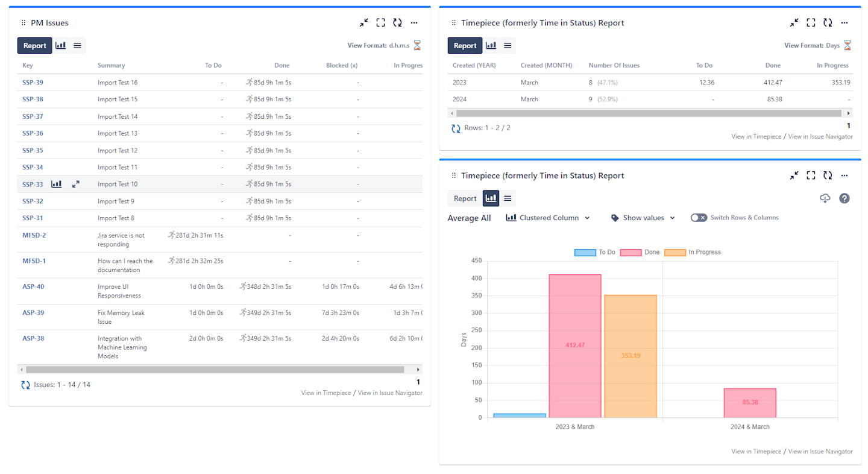This screenshot has height=474, width=868.
Task: Switch to the Report tab in the chart gadget
Action: (x=465, y=198)
